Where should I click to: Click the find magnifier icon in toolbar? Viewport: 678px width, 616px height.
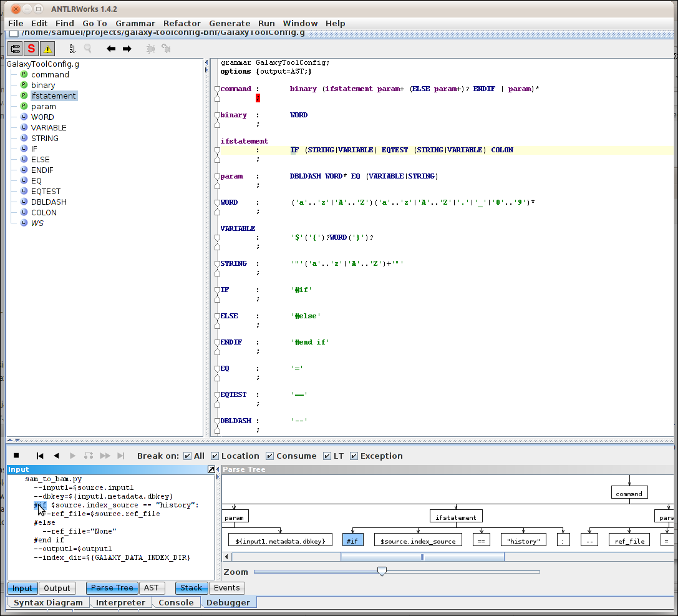[88, 49]
